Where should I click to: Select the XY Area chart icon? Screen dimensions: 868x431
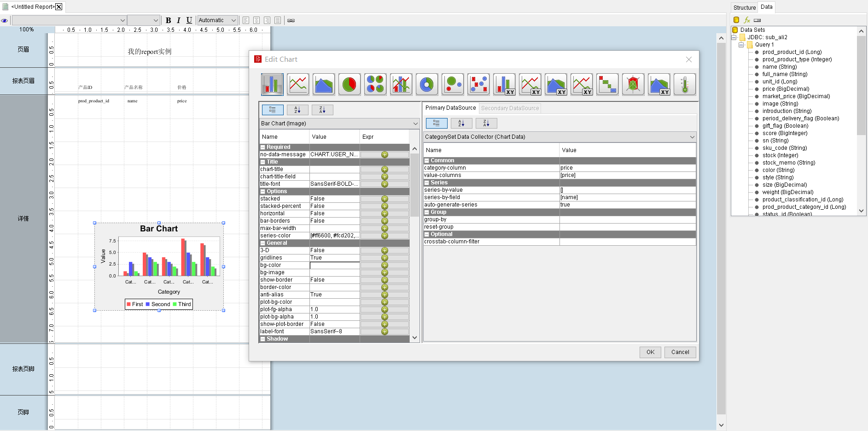556,84
